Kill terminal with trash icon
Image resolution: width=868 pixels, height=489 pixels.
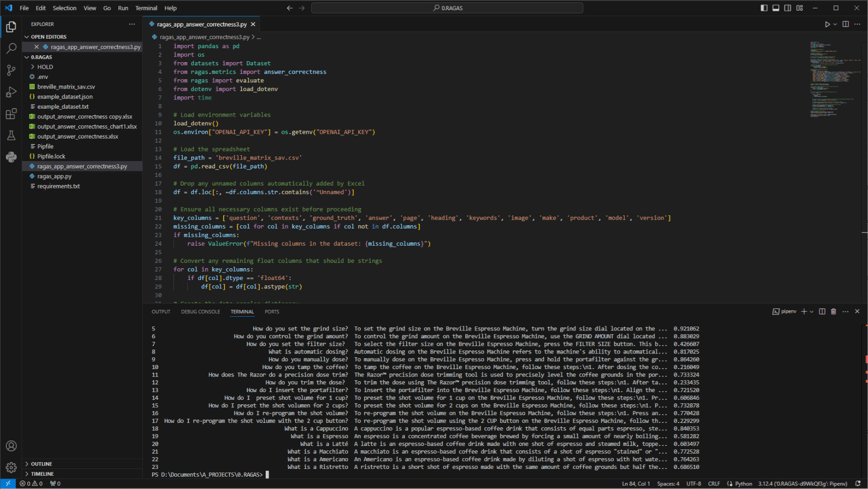(x=833, y=311)
